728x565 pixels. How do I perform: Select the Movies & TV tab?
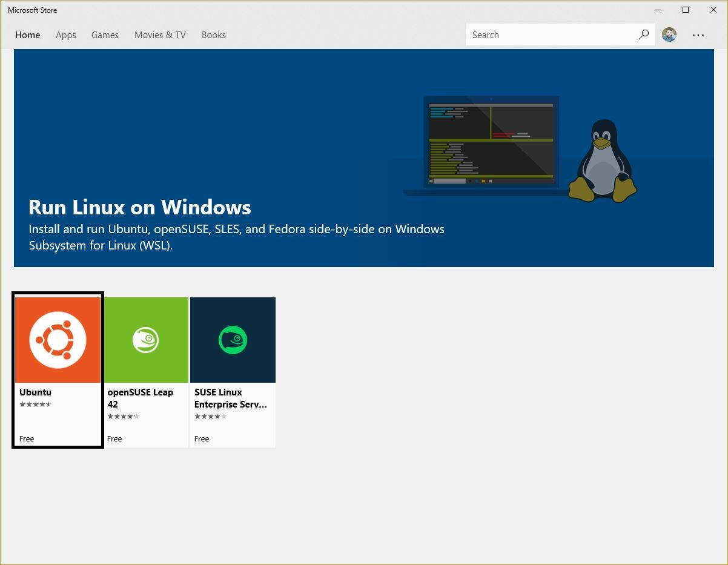point(160,35)
